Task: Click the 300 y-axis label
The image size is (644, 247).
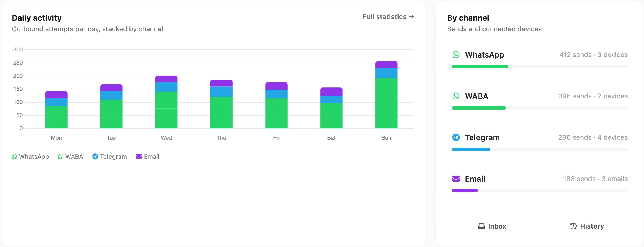Action: pyautogui.click(x=18, y=49)
